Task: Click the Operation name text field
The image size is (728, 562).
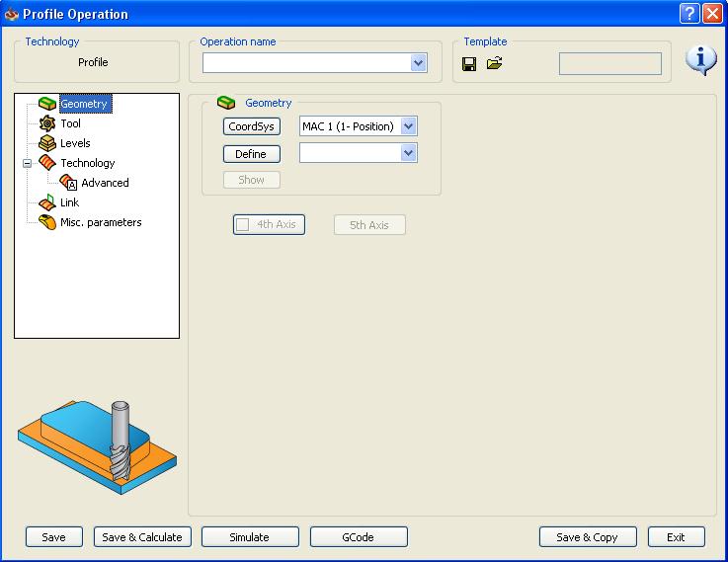Action: click(x=306, y=62)
